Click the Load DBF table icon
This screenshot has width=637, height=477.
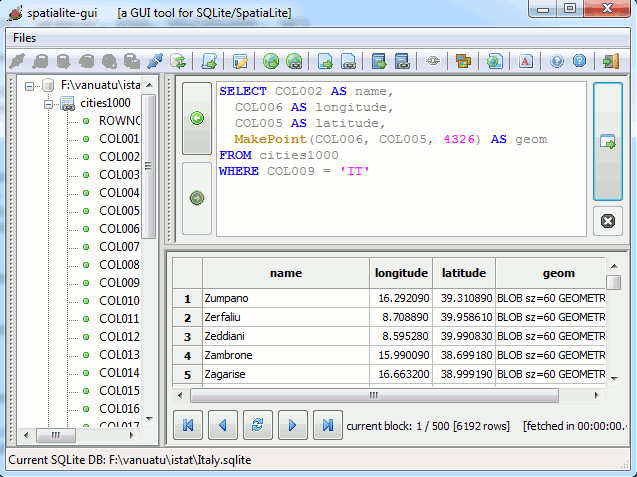click(379, 61)
